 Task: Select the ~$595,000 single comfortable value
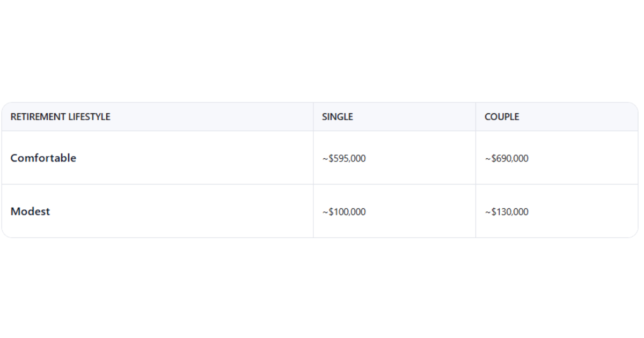coord(344,158)
